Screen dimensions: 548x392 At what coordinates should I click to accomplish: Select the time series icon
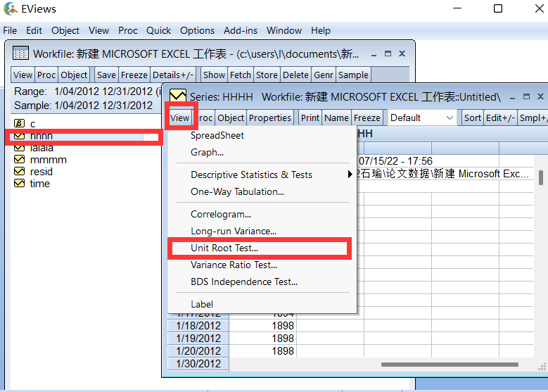pos(19,183)
